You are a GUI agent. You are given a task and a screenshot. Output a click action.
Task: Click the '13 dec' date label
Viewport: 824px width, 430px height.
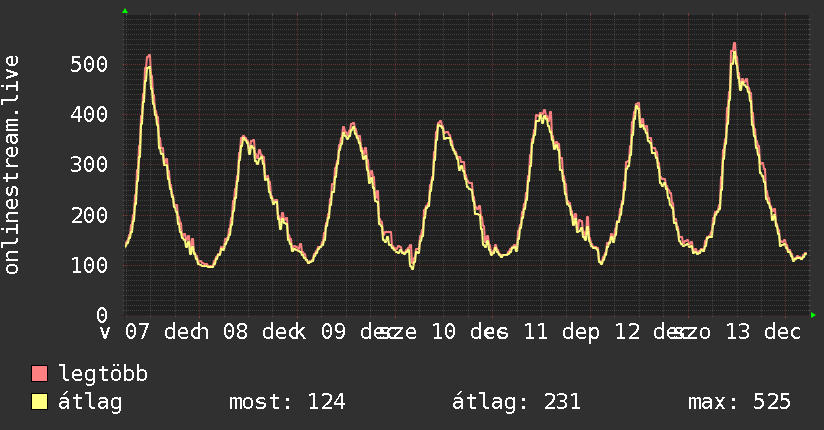pyautogui.click(x=763, y=332)
